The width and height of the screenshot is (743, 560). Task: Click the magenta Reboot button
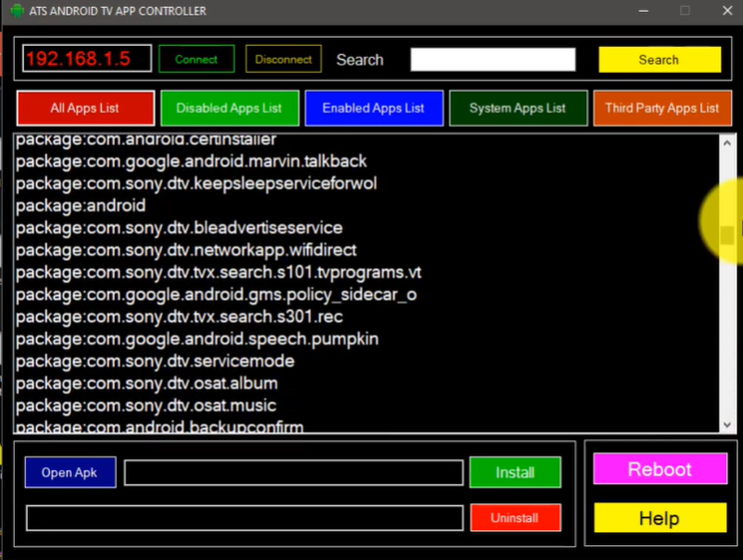[660, 468]
